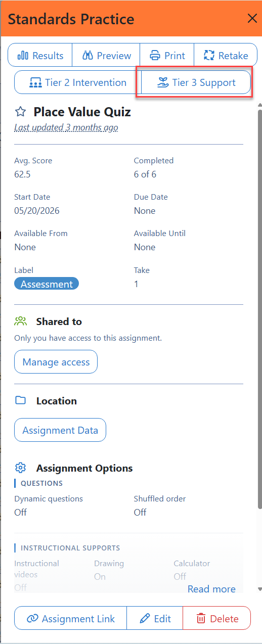Click the Edit pencil button

point(154,618)
